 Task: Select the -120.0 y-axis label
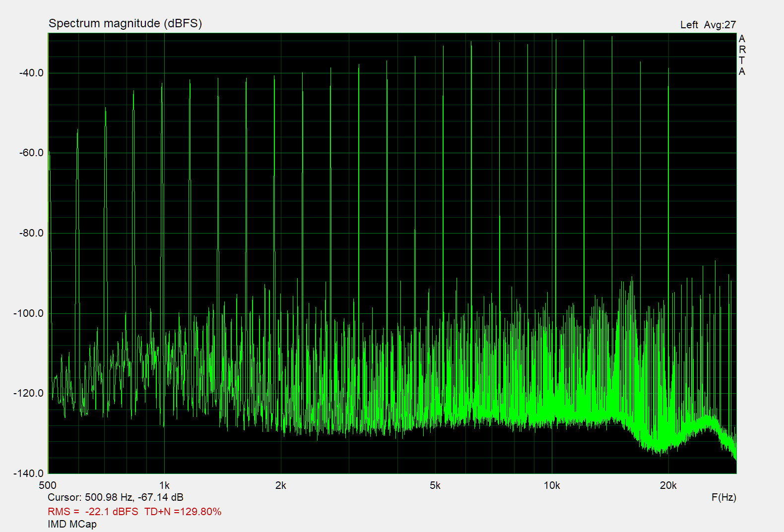29,393
